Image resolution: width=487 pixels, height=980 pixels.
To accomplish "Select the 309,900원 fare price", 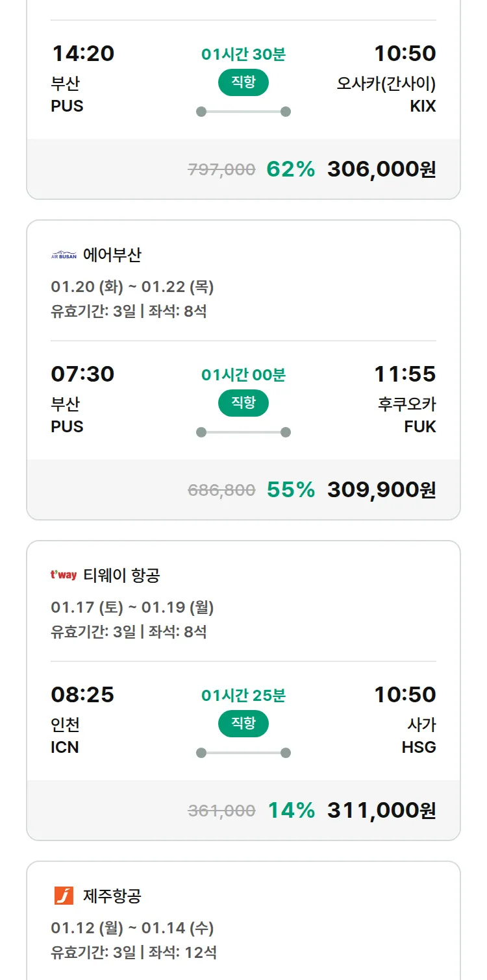I will pos(381,490).
